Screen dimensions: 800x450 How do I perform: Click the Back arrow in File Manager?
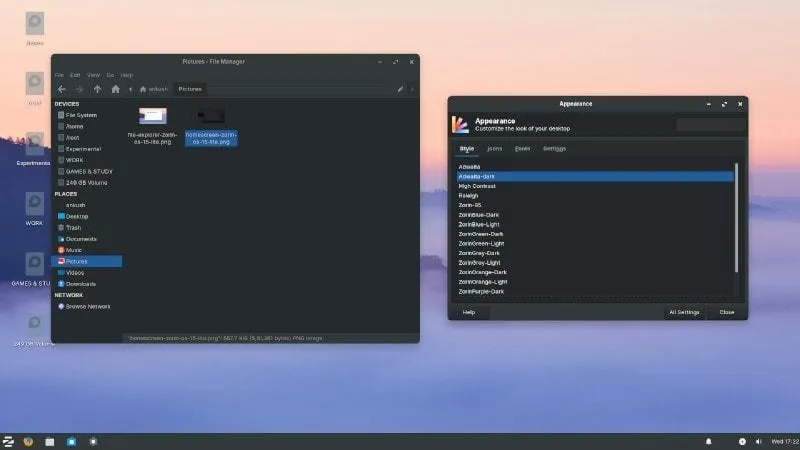pos(62,89)
